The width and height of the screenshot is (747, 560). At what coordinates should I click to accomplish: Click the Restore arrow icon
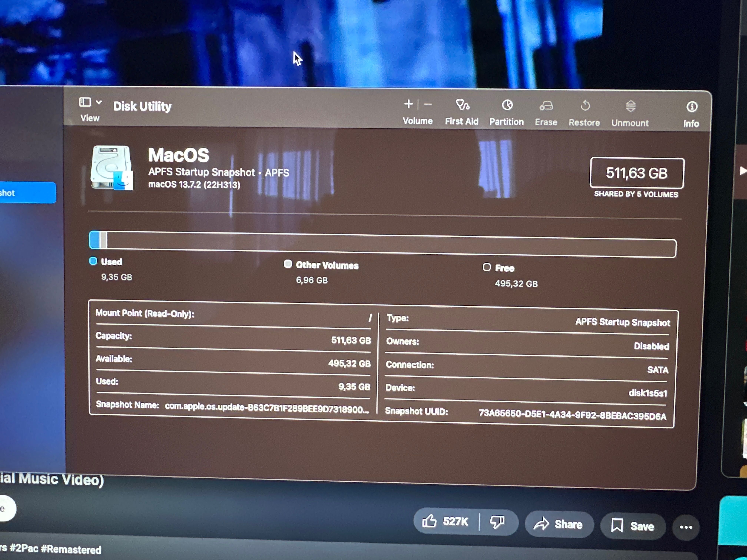(585, 106)
